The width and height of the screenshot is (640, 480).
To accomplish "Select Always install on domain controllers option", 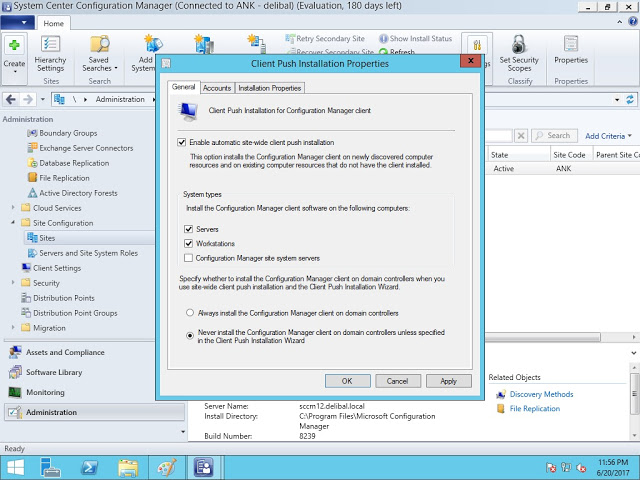I will click(189, 313).
